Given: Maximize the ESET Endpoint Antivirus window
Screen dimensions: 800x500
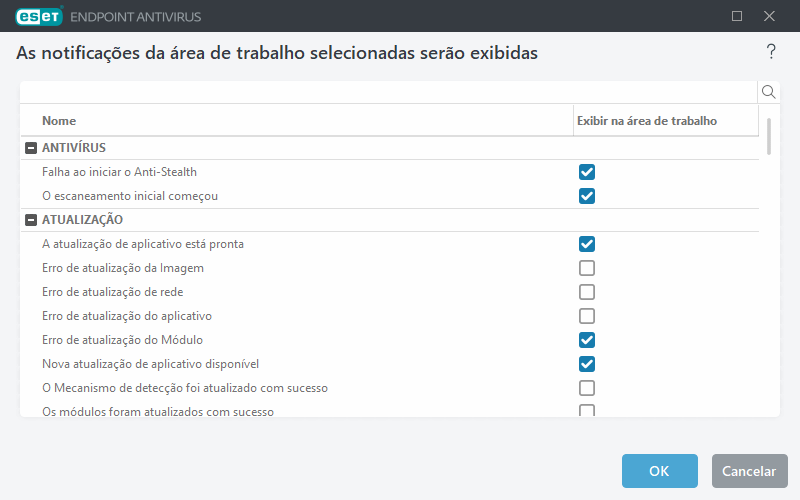Looking at the screenshot, I should pos(737,16).
